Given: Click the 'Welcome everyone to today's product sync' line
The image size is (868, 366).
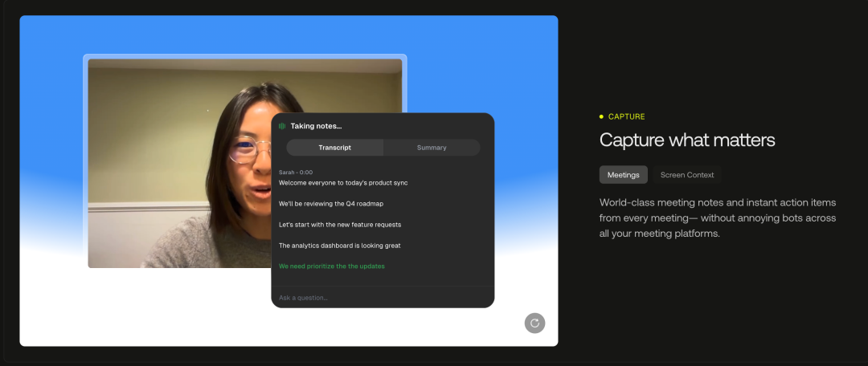Looking at the screenshot, I should click(x=343, y=183).
